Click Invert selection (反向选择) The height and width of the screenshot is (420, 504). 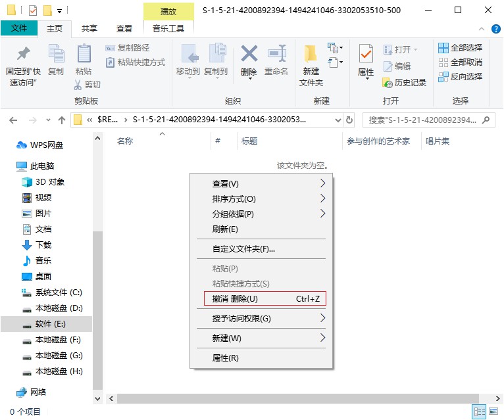tap(460, 77)
